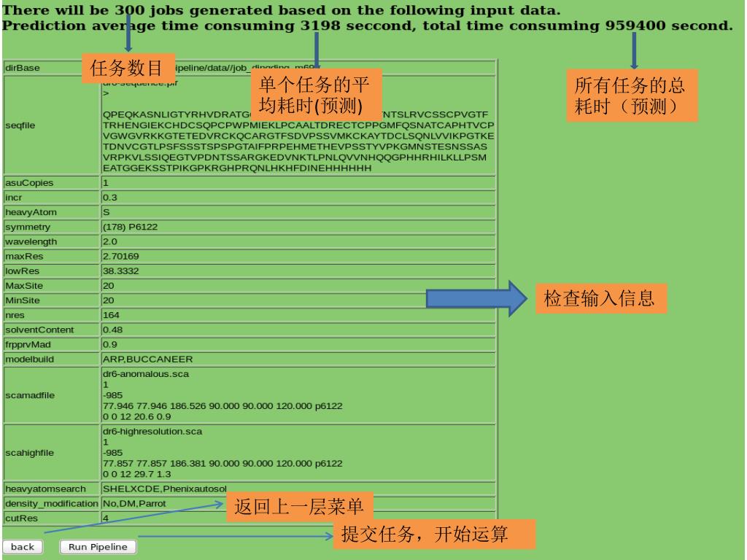The width and height of the screenshot is (747, 560).
Task: Click the cutRes row label
Action: [x=21, y=518]
